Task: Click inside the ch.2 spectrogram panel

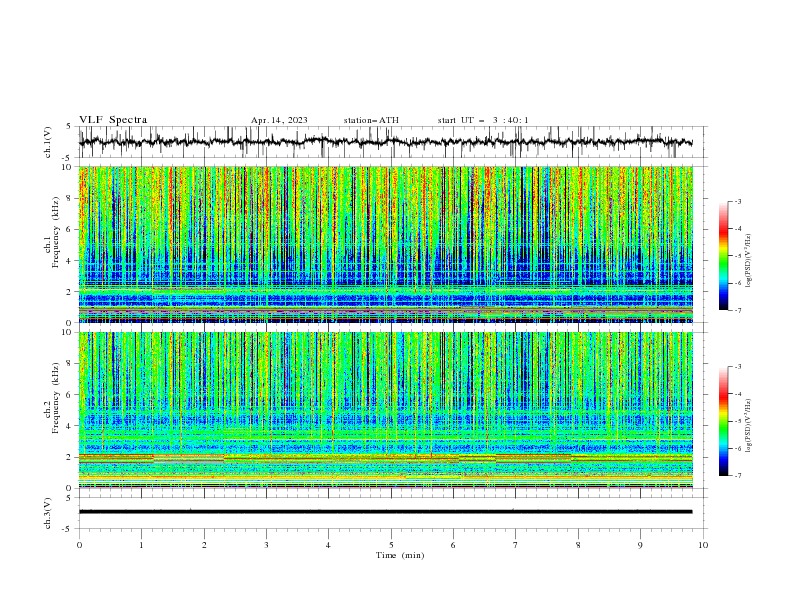Action: tap(385, 410)
